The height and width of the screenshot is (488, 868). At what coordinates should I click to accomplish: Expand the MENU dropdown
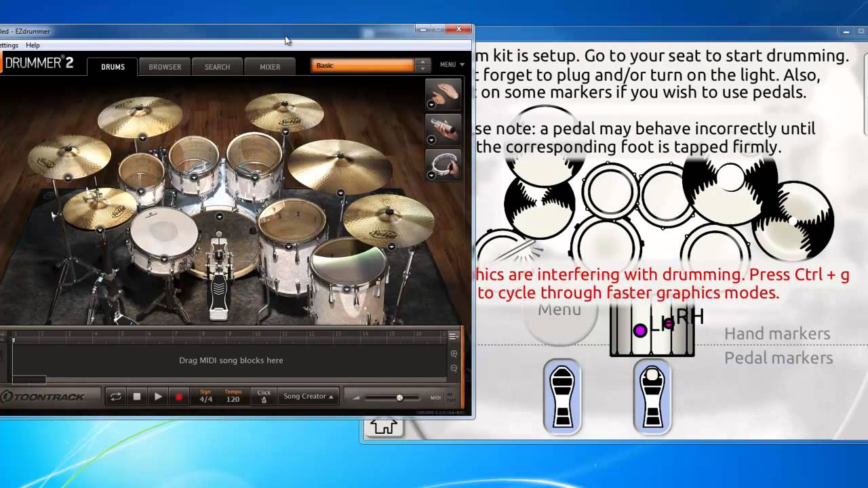(452, 64)
